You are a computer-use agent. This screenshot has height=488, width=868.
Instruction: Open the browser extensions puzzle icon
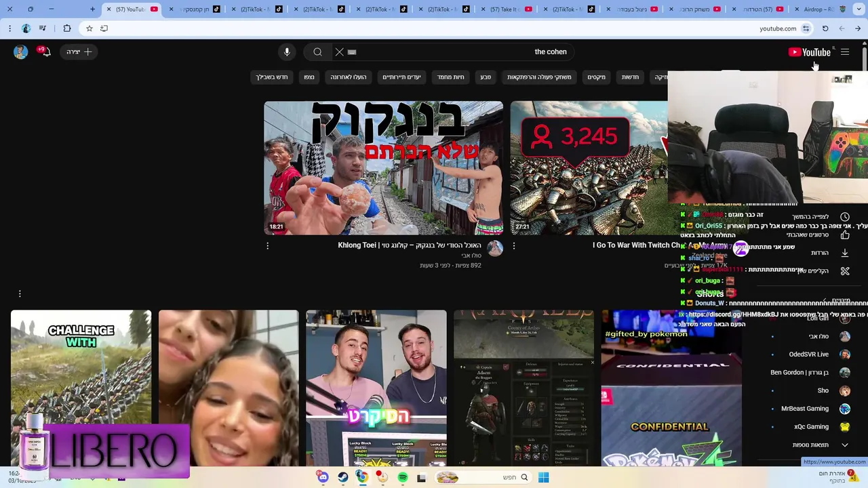pyautogui.click(x=66, y=28)
